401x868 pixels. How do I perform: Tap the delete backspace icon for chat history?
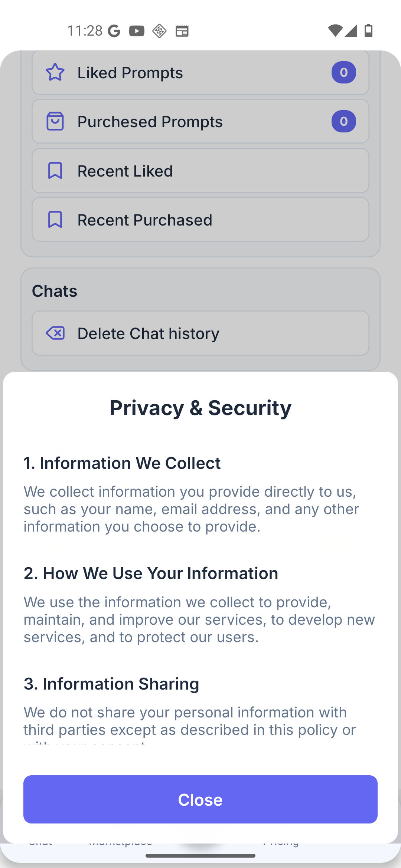click(x=55, y=333)
